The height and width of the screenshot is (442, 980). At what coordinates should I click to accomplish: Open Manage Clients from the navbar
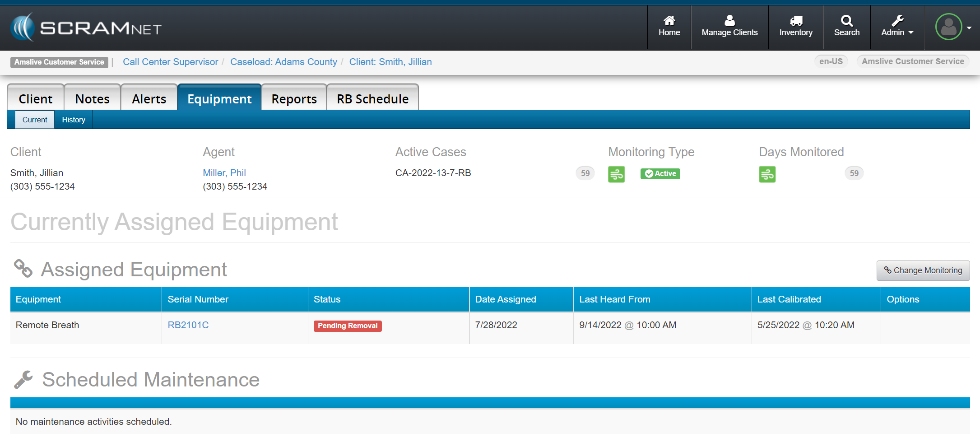pos(729,27)
